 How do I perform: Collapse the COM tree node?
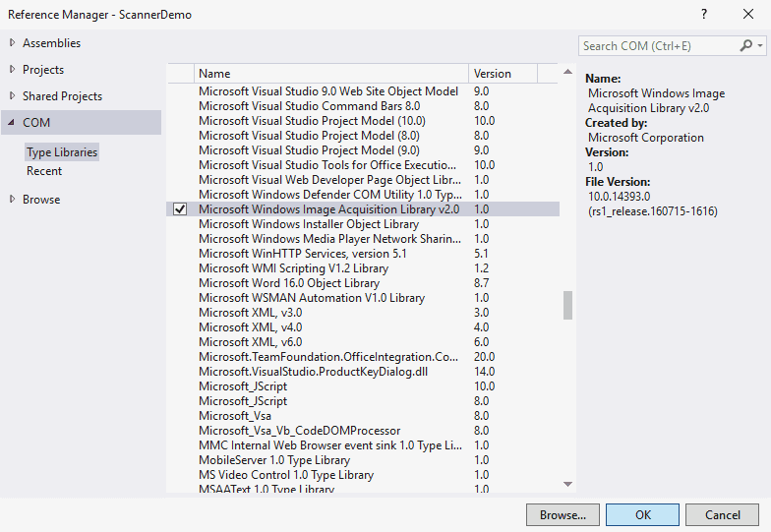pyautogui.click(x=12, y=122)
